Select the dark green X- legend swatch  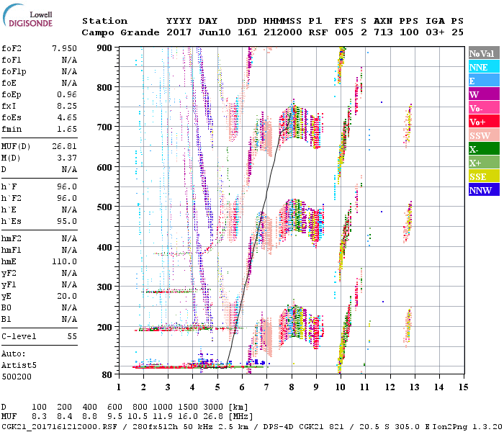(x=482, y=150)
